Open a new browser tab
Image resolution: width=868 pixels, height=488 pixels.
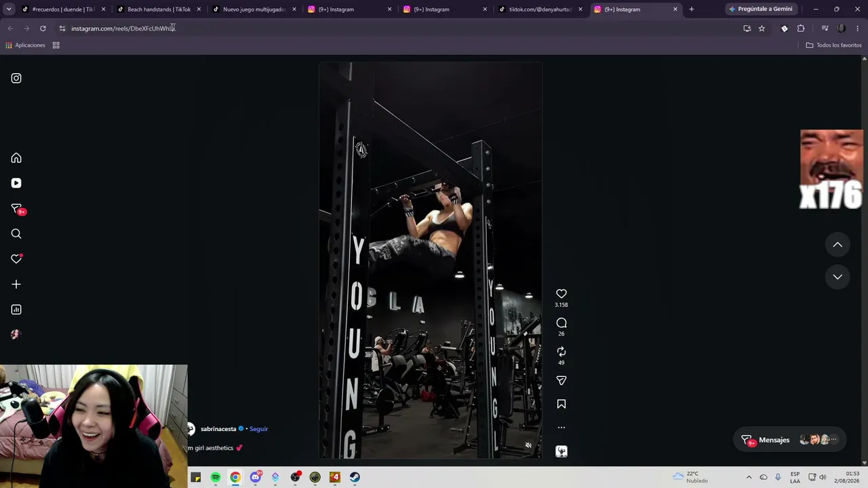click(x=691, y=9)
